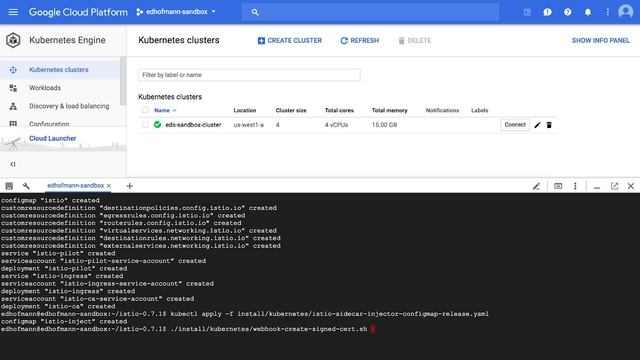Click the terminal command prompt line
640x360 pixels.
(188, 329)
